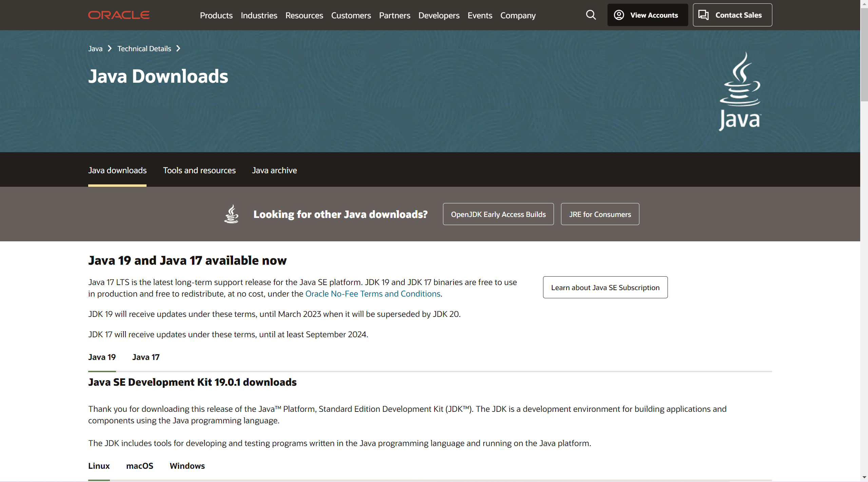Click the View Accounts button
The height and width of the screenshot is (482, 868).
647,15
